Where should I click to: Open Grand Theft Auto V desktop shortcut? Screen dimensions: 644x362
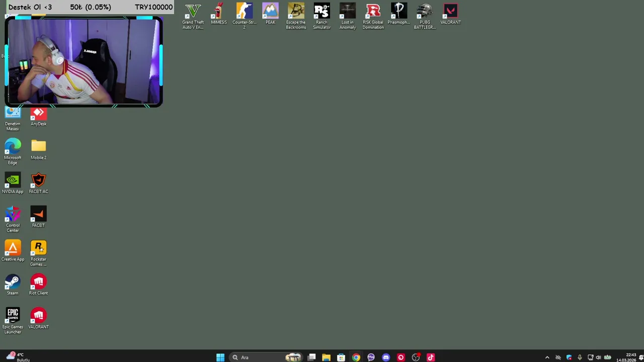(193, 16)
